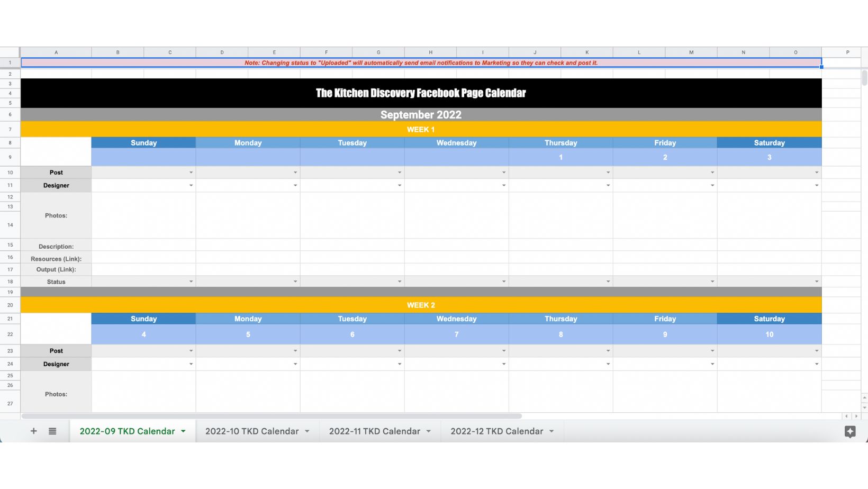868x489 pixels.
Task: Expand Week 2 Designer dropdown for Wednesday 7
Action: click(504, 364)
